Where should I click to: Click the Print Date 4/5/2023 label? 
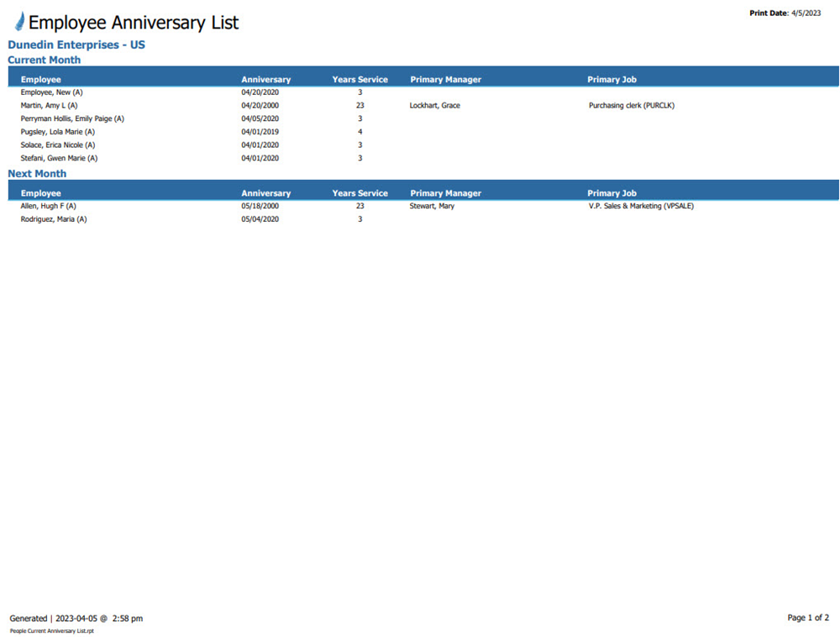coord(785,13)
